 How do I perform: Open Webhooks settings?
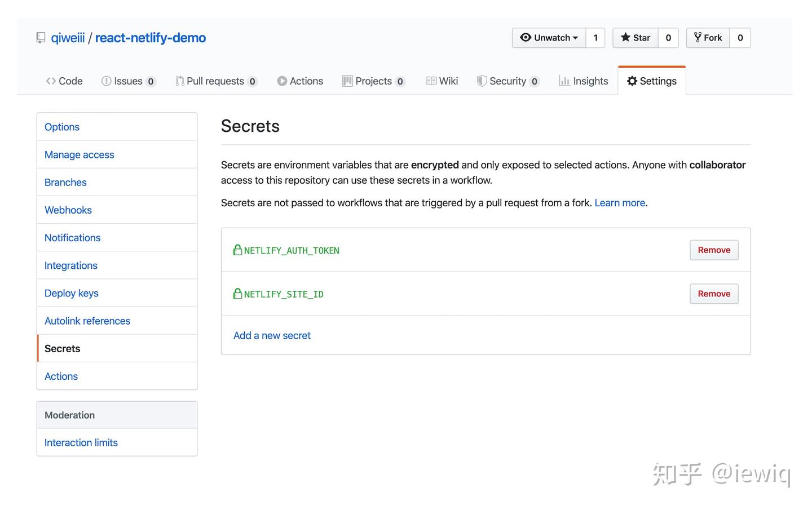point(117,210)
